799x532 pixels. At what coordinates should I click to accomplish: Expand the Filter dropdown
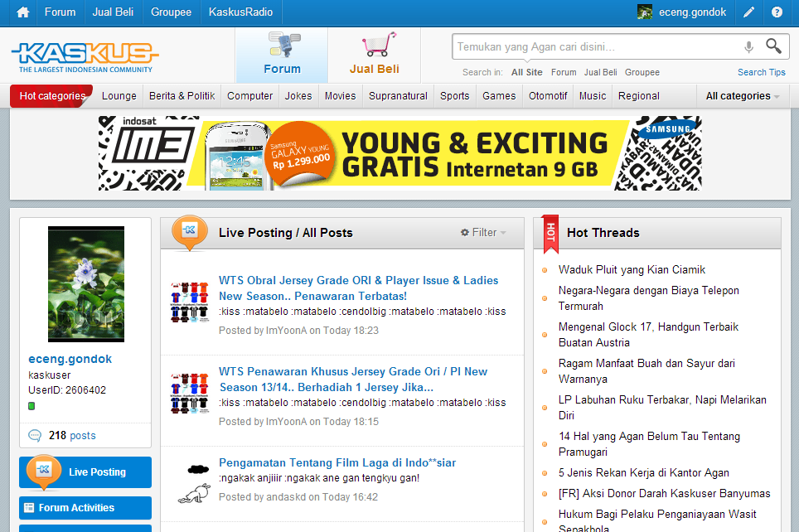coord(483,233)
